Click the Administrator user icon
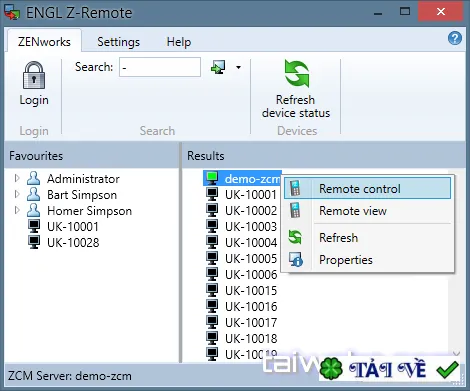The width and height of the screenshot is (470, 391). (x=33, y=178)
